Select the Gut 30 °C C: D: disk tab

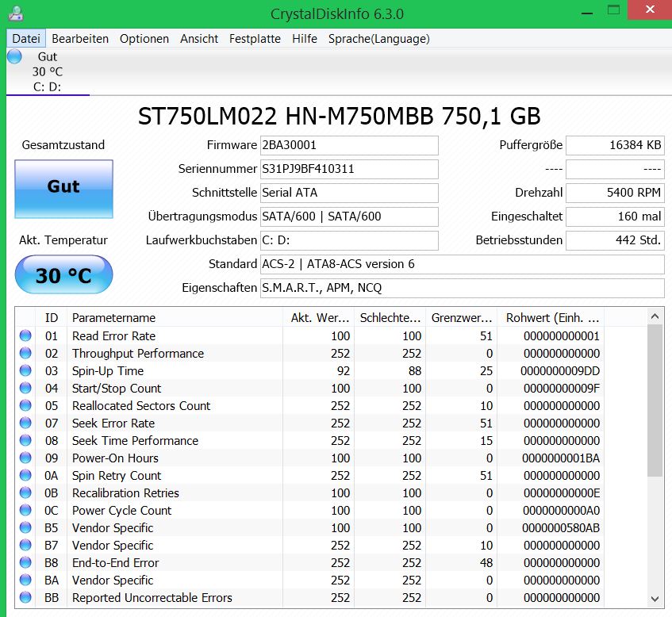pos(48,71)
